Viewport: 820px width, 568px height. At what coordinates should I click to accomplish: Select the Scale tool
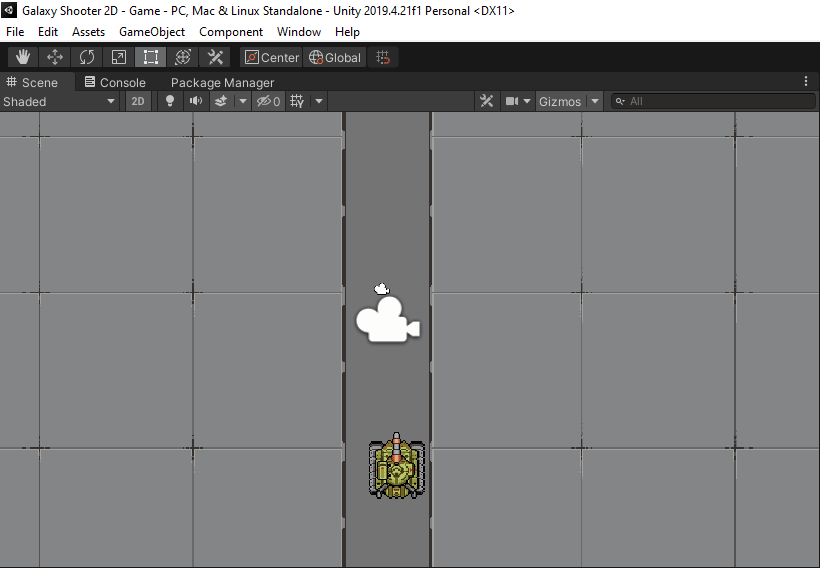pos(119,57)
